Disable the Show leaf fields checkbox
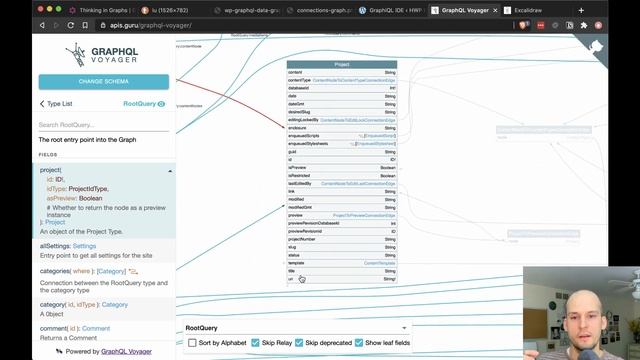This screenshot has width=640, height=360. (x=359, y=342)
